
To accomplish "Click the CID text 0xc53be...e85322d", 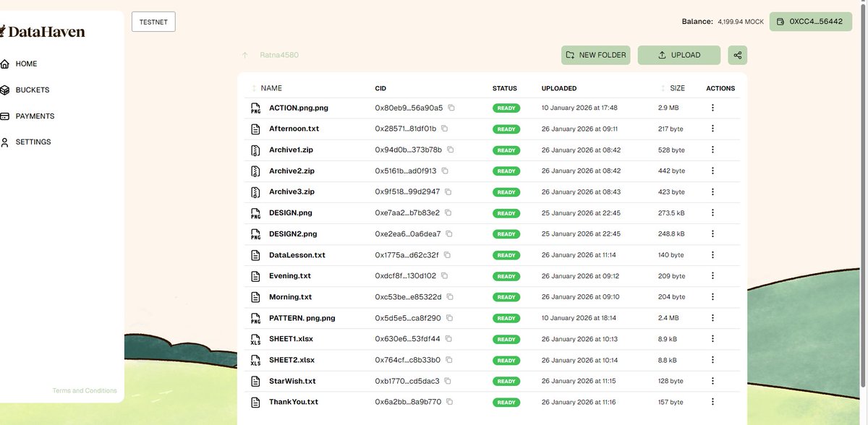I will click(x=408, y=297).
